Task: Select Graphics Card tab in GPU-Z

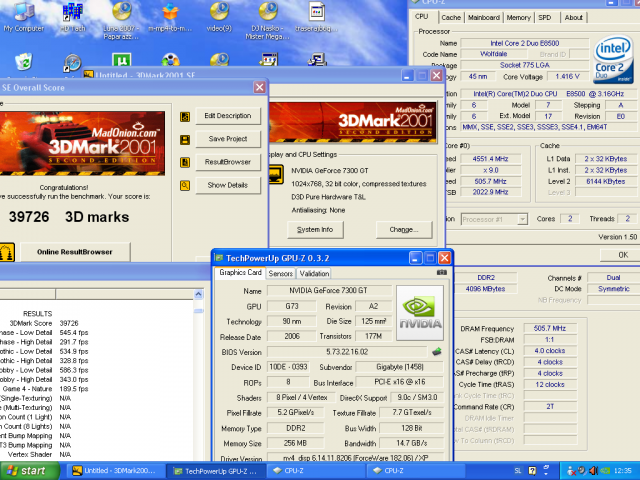Action: (x=240, y=273)
